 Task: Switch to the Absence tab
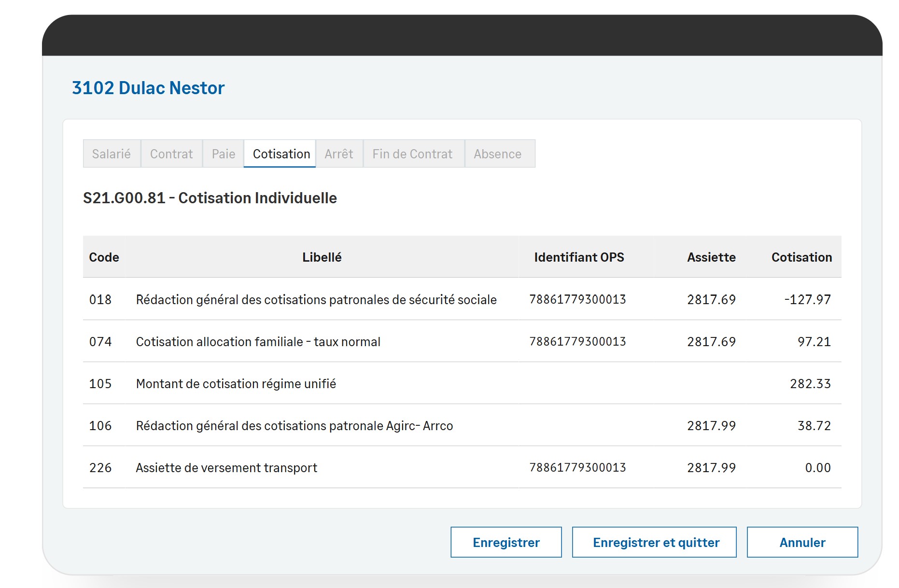point(500,154)
